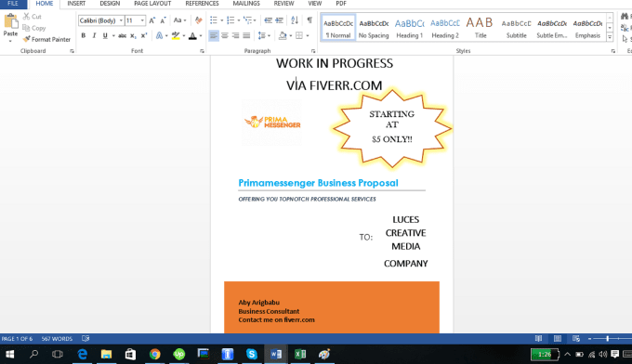Insert a numbered list

230,20
